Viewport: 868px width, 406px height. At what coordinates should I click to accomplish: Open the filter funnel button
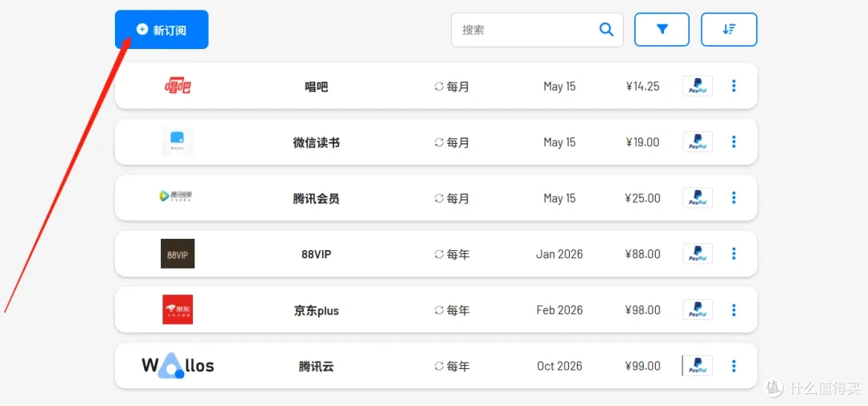[x=661, y=30]
